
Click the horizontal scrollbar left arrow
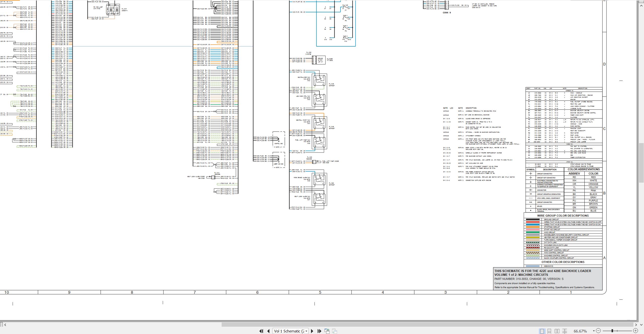(5, 325)
